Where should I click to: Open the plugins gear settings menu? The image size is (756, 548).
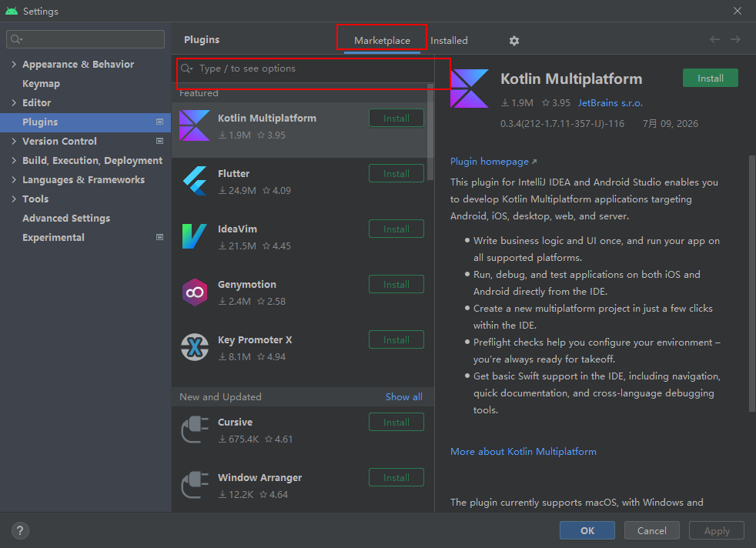(514, 41)
